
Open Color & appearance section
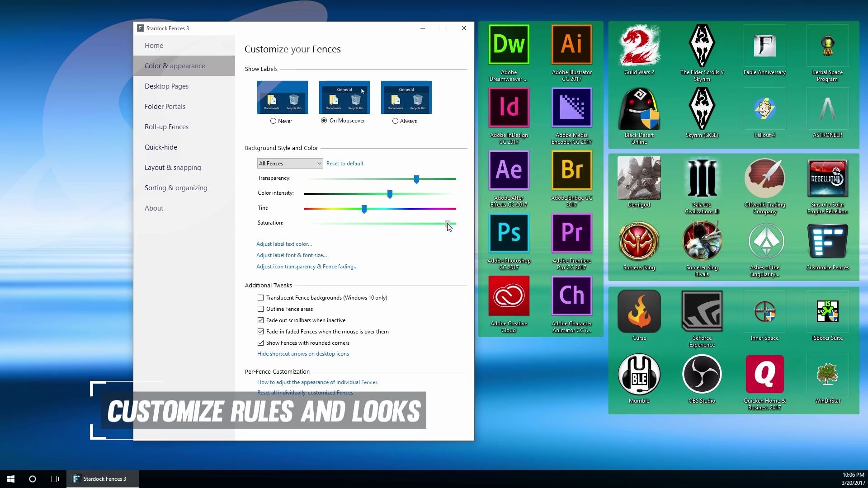184,66
